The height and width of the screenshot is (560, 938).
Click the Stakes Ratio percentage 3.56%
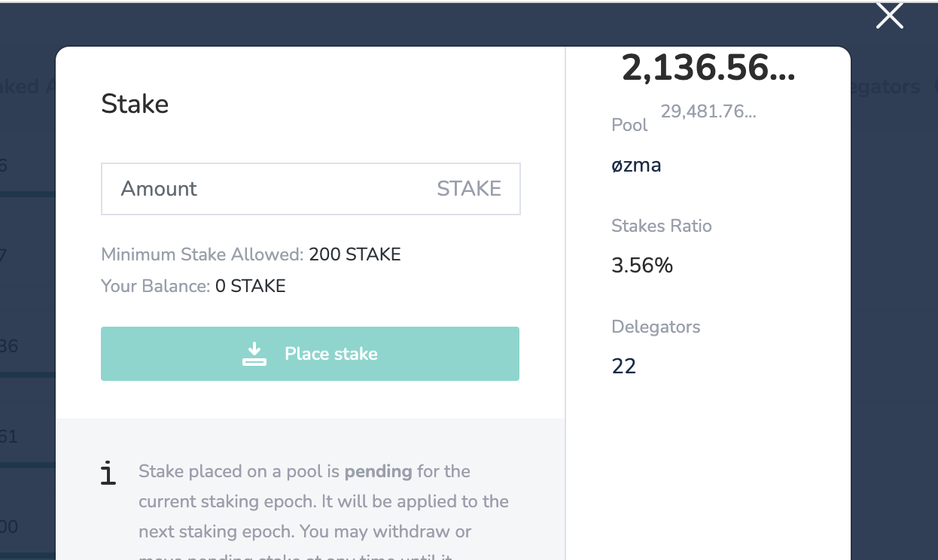641,265
